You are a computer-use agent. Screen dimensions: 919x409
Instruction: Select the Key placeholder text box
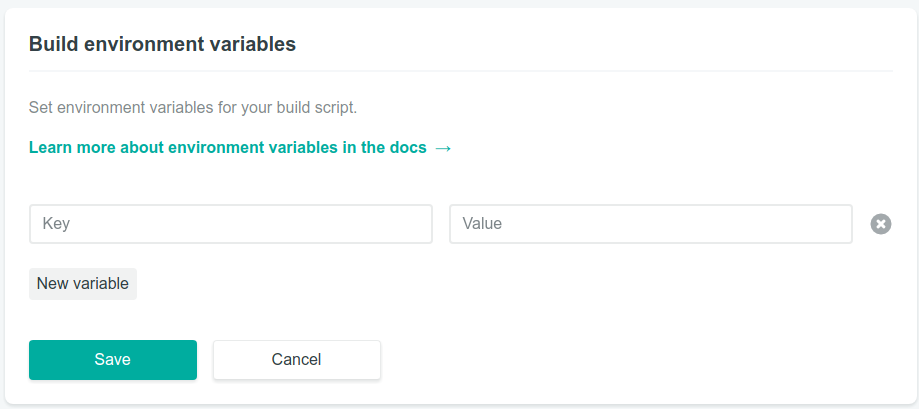click(231, 224)
